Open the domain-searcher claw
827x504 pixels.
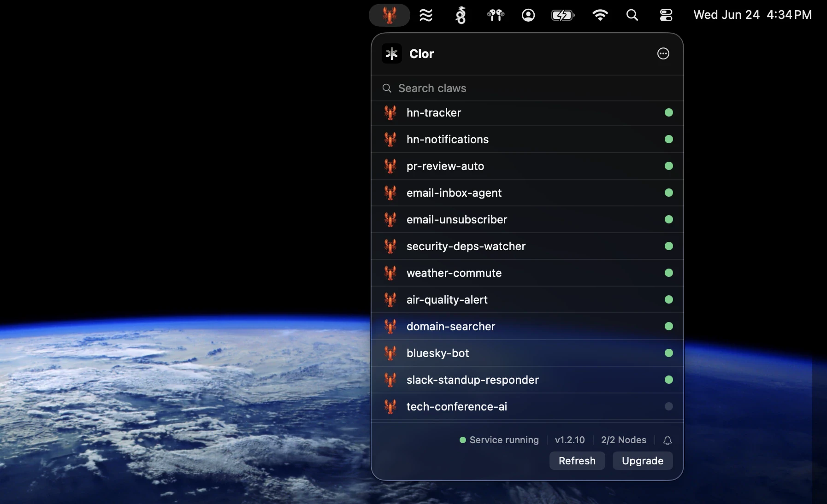(x=527, y=327)
